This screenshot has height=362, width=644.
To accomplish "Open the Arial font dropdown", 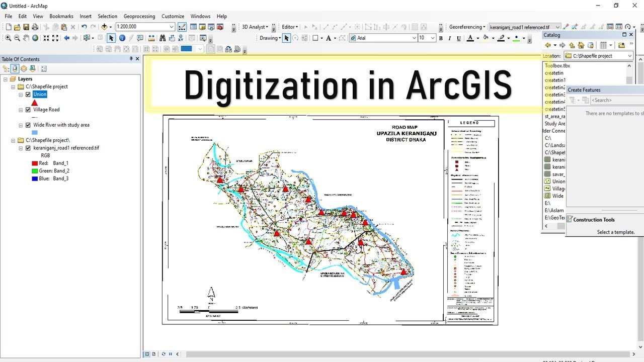I will 414,38.
